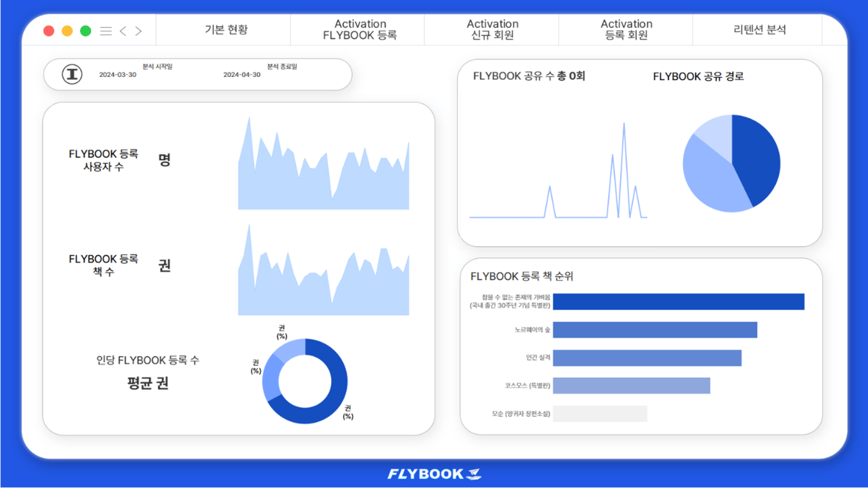868x488 pixels.
Task: Select the Activation 신규 회원 tab
Action: click(x=492, y=30)
